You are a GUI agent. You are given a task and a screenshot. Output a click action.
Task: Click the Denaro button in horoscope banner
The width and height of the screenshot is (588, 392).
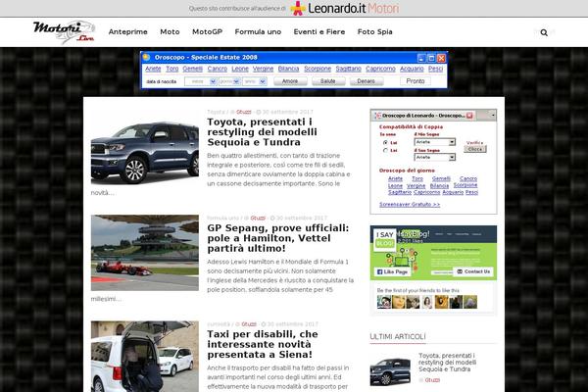coord(367,81)
